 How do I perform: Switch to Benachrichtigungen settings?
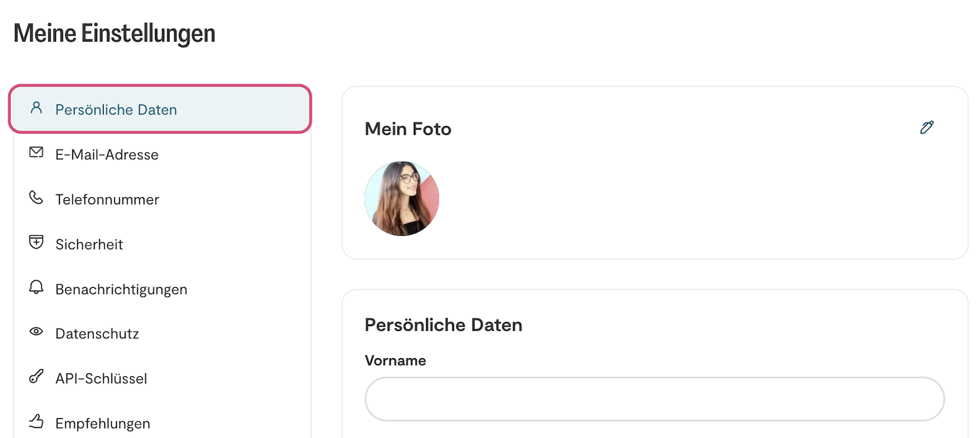point(122,290)
